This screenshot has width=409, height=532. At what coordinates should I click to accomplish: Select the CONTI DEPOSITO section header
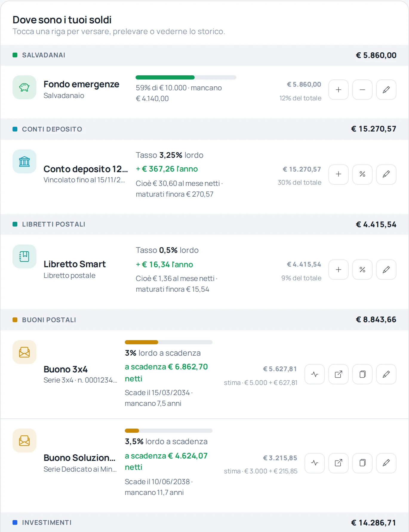coord(204,129)
